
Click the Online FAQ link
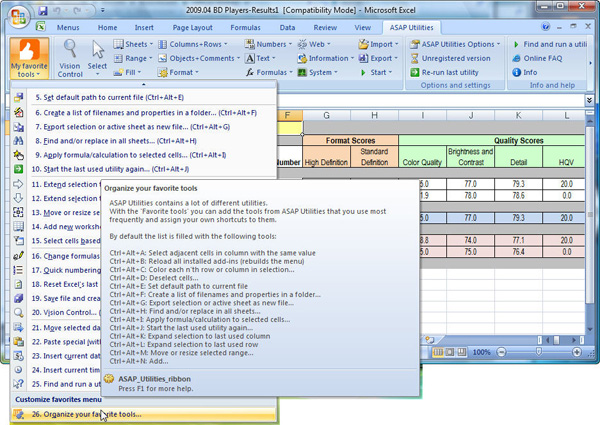(x=542, y=58)
